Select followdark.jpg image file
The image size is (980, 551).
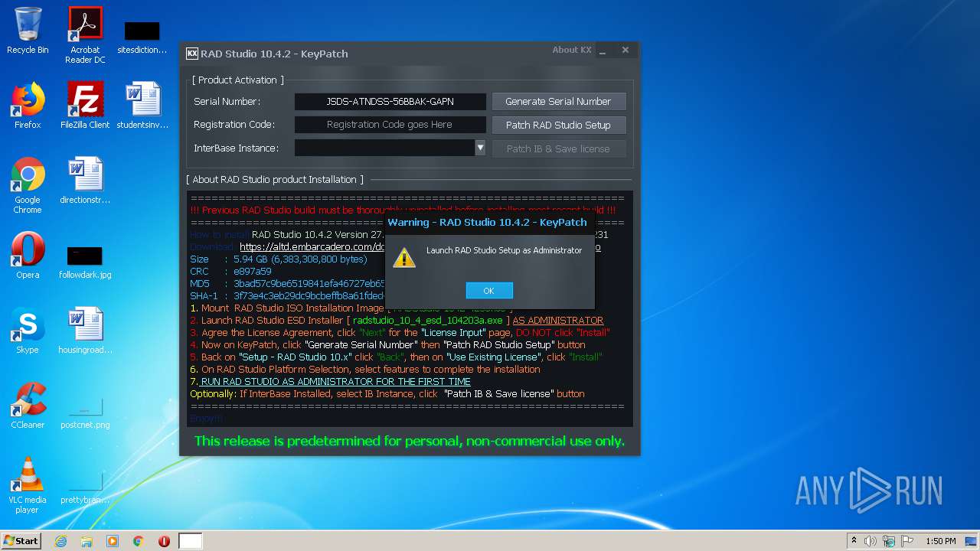pos(85,262)
